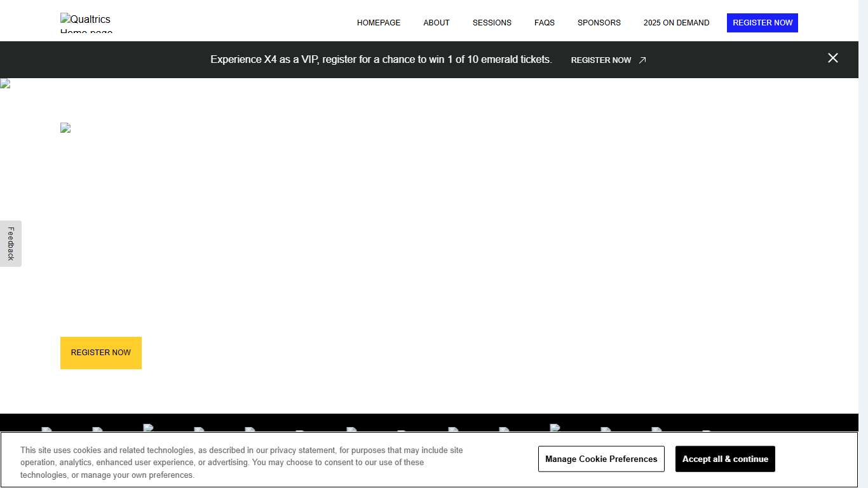Viewport: 868px width, 488px height.
Task: Open the FAQs page link
Action: 545,23
